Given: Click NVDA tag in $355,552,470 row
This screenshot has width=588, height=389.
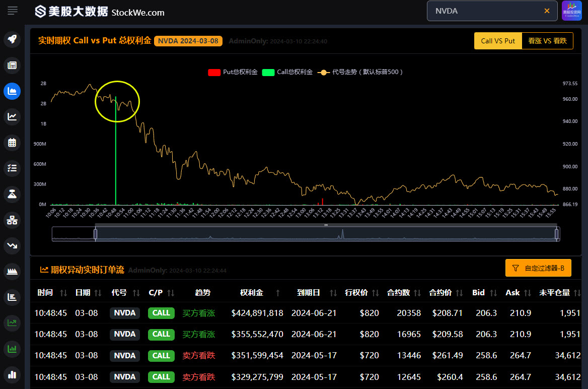Looking at the screenshot, I should tap(125, 334).
